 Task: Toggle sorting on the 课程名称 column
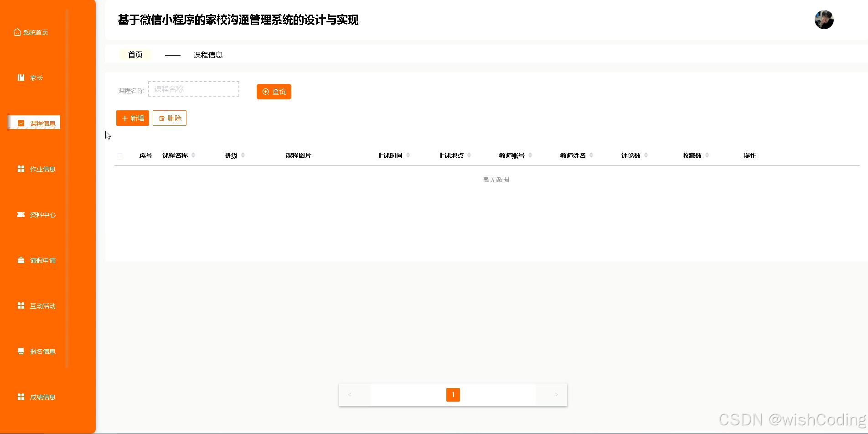click(194, 155)
